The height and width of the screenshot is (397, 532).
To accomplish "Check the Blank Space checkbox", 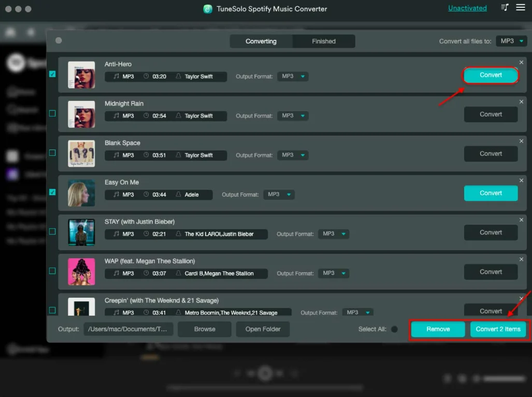I will click(52, 153).
